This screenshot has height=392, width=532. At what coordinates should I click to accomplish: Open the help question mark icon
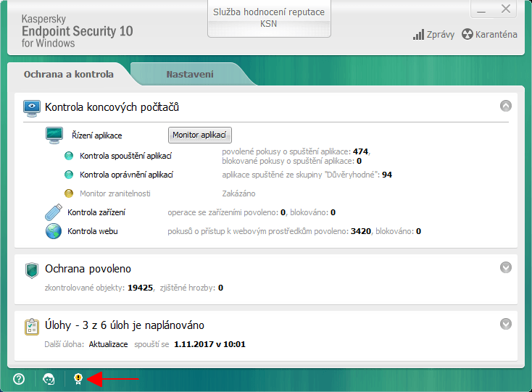pyautogui.click(x=19, y=379)
